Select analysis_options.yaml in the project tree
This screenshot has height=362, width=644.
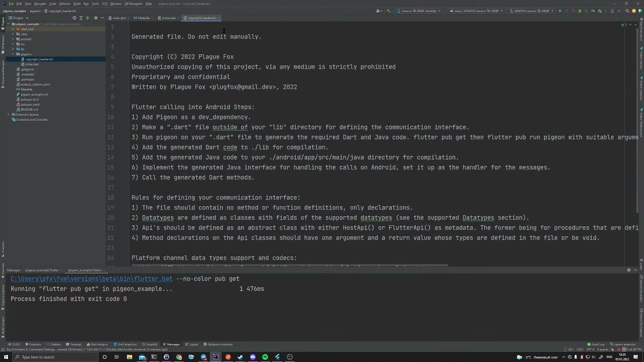pyautogui.click(x=35, y=84)
